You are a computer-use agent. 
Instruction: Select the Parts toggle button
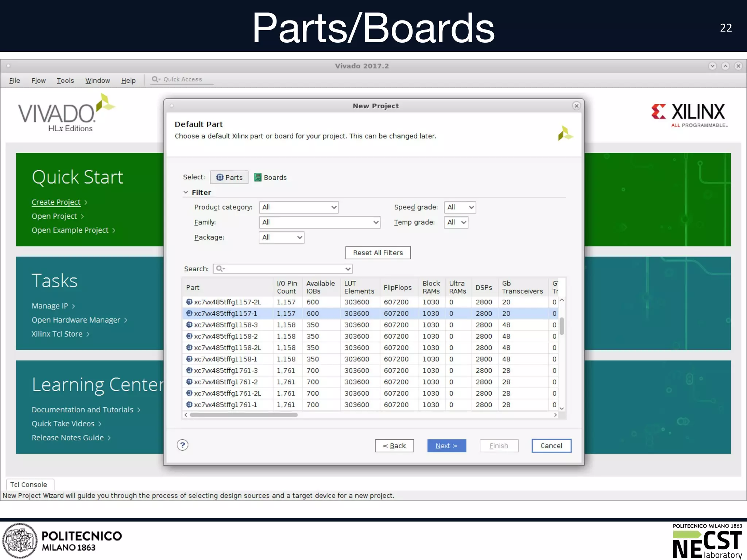(229, 177)
